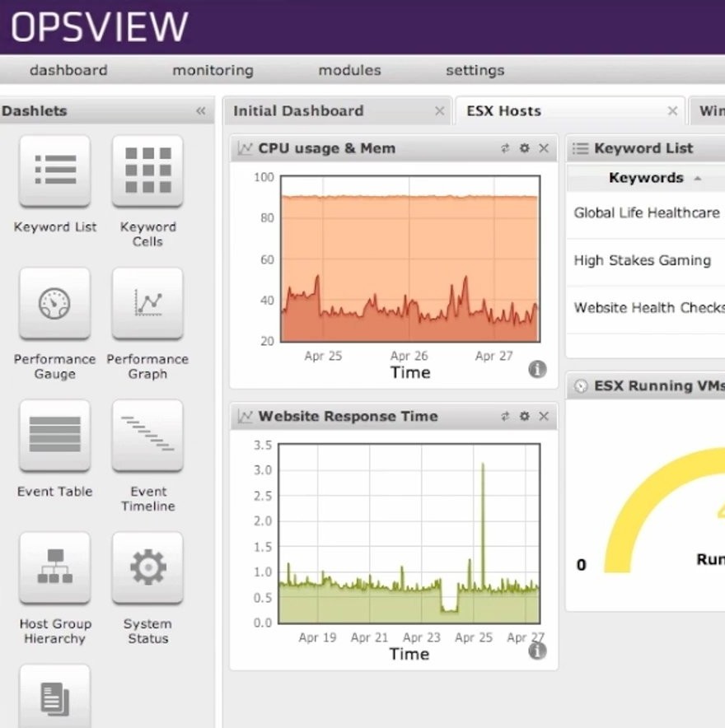The height and width of the screenshot is (728, 725).
Task: Add the Event Timeline dashlet
Action: (147, 436)
